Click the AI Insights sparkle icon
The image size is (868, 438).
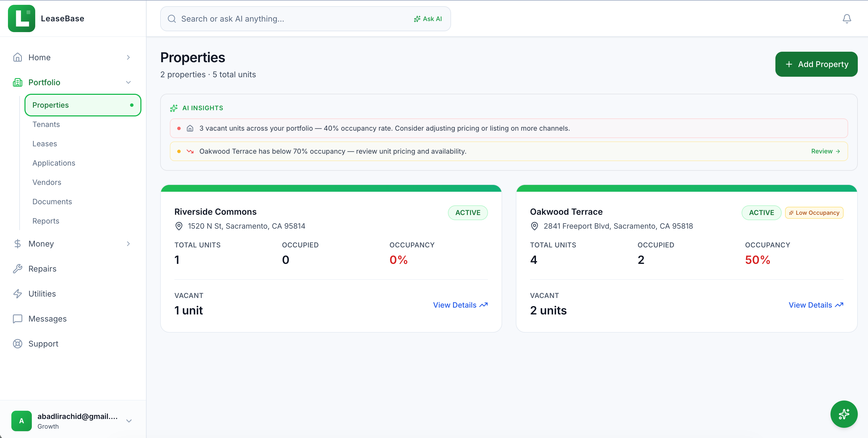click(174, 108)
